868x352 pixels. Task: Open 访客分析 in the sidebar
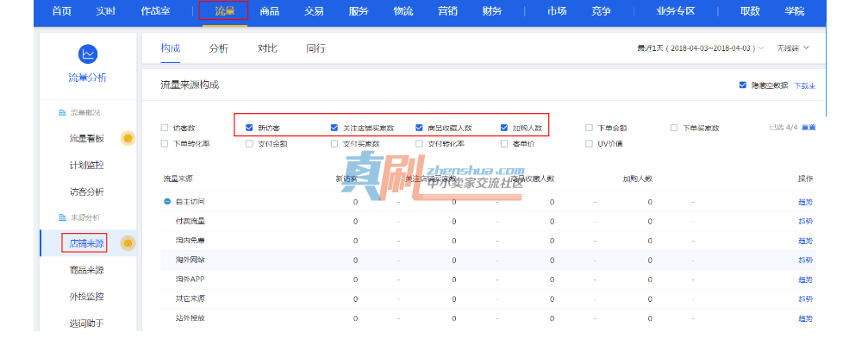coord(87,192)
